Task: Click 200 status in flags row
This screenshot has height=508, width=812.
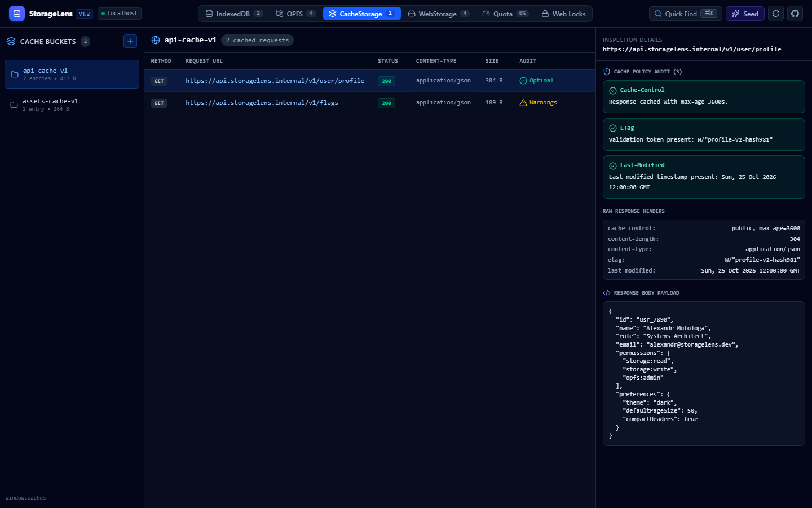Action: 386,103
